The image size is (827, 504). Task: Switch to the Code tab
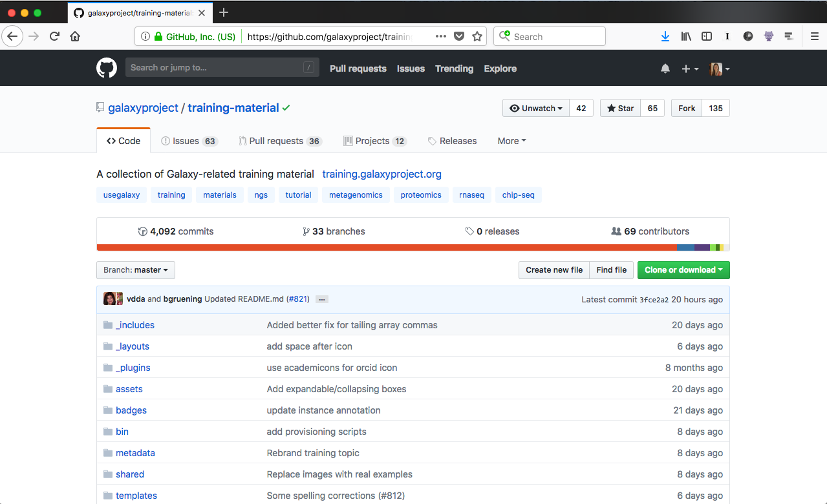coord(124,141)
